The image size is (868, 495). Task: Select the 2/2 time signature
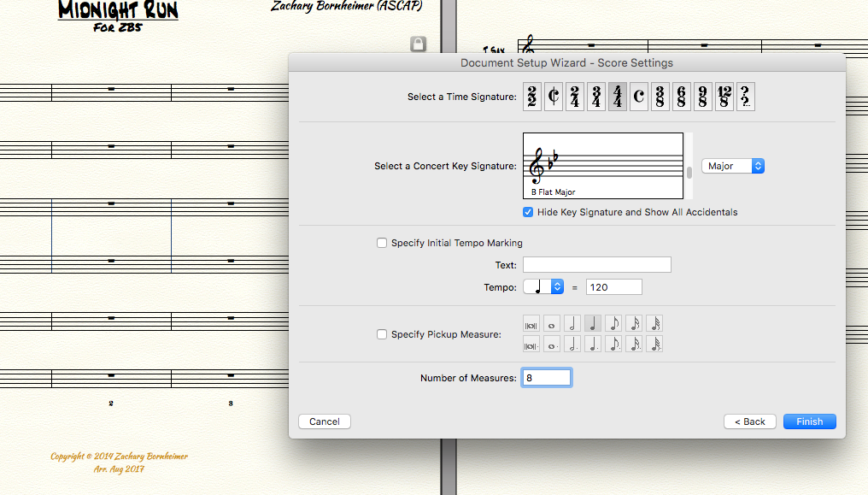[x=531, y=97]
